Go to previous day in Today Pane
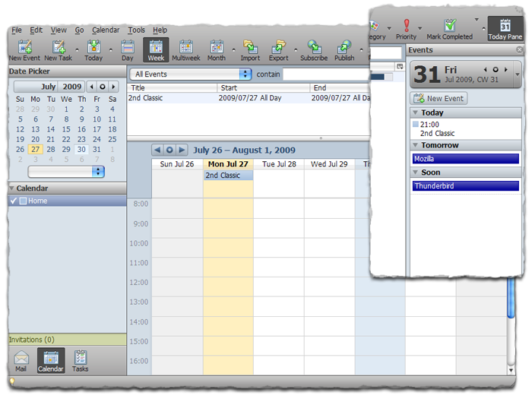Viewport: 532px width, 399px height. tap(486, 70)
